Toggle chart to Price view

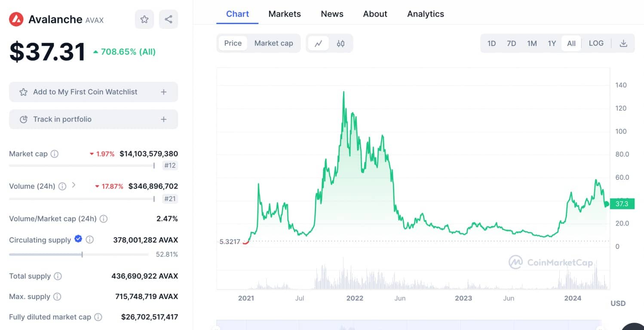coord(233,43)
